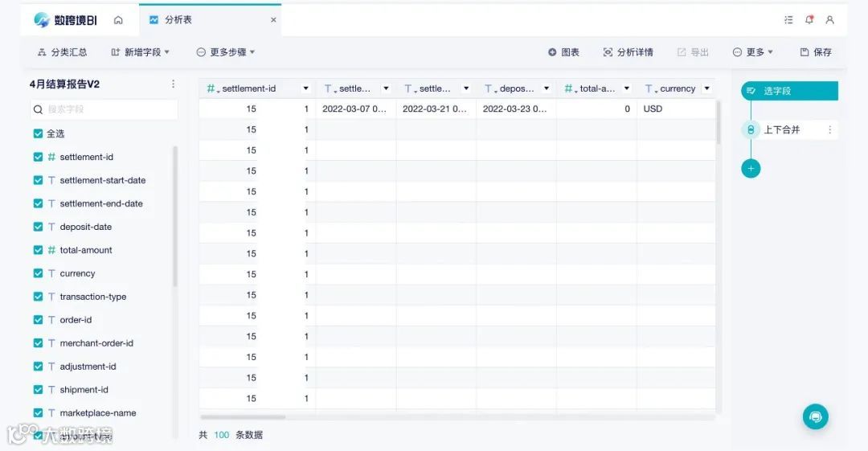Image resolution: width=868 pixels, height=451 pixels.
Task: Click the table vertical scrollbar
Action: click(x=719, y=123)
